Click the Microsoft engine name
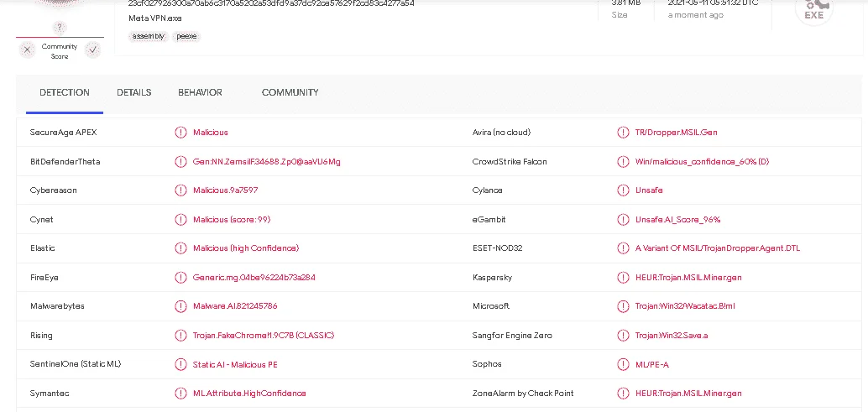 pos(491,306)
